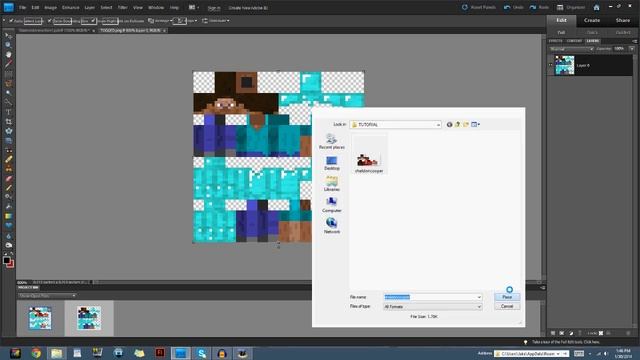Select the Hand tool

pyautogui.click(x=8, y=54)
